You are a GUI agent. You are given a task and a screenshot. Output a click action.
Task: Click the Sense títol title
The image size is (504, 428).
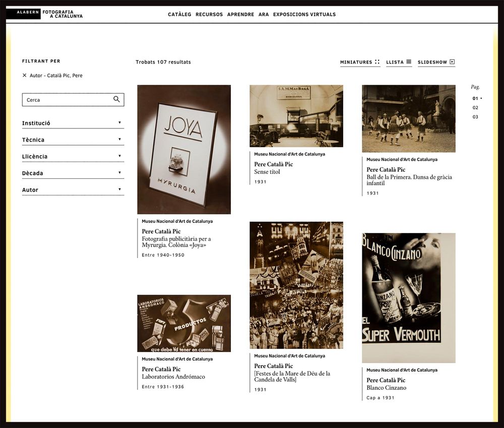click(267, 172)
